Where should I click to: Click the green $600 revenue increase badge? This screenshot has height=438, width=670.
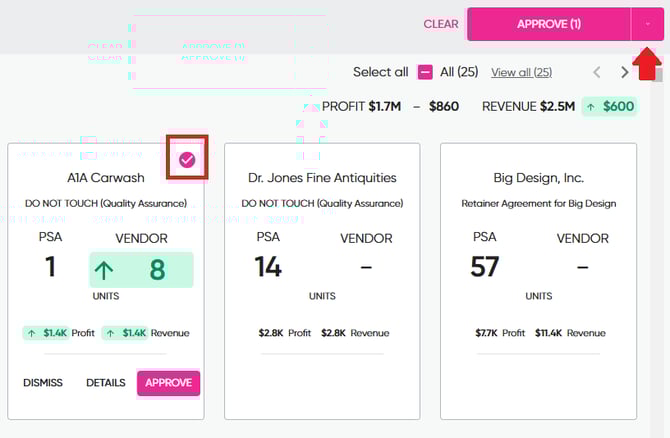608,106
